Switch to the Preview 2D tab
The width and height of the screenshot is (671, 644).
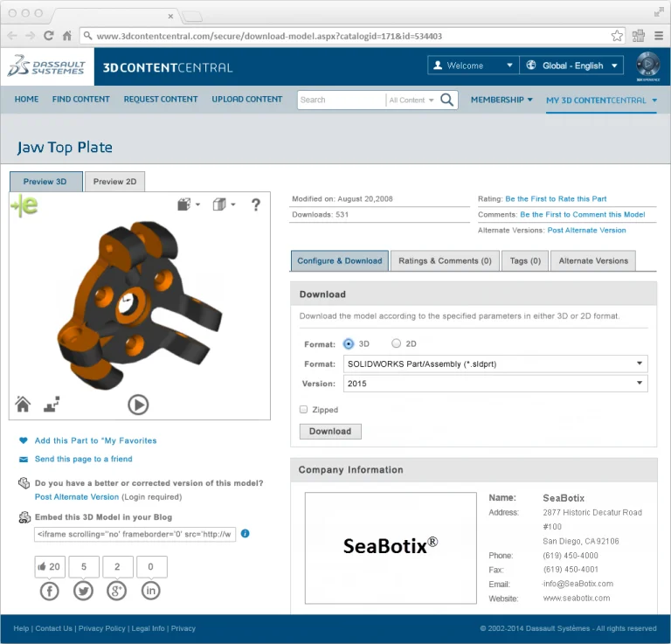pyautogui.click(x=114, y=182)
